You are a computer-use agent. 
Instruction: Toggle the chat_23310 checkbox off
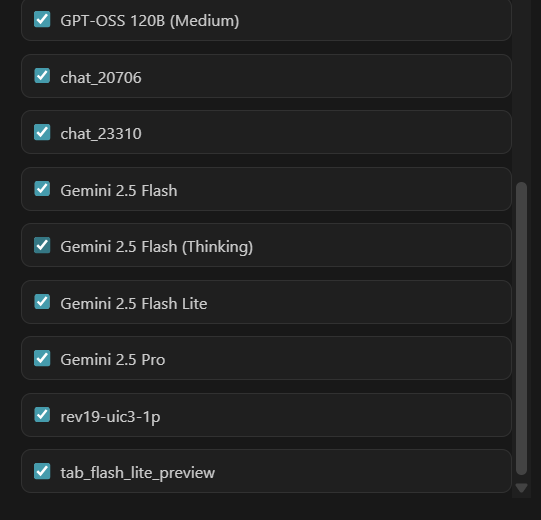pos(42,132)
